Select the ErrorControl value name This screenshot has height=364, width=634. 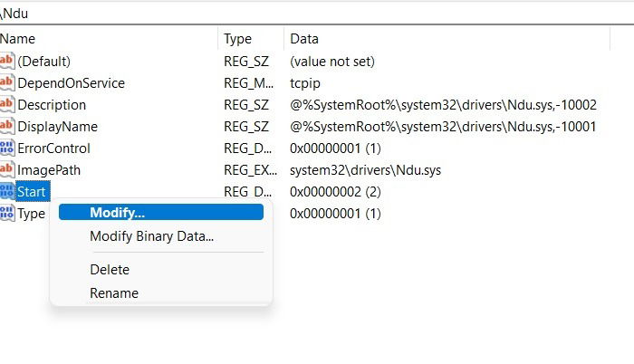[x=53, y=148]
